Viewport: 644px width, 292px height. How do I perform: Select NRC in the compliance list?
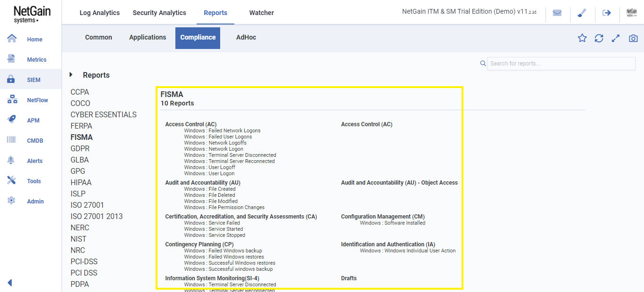pyautogui.click(x=78, y=250)
